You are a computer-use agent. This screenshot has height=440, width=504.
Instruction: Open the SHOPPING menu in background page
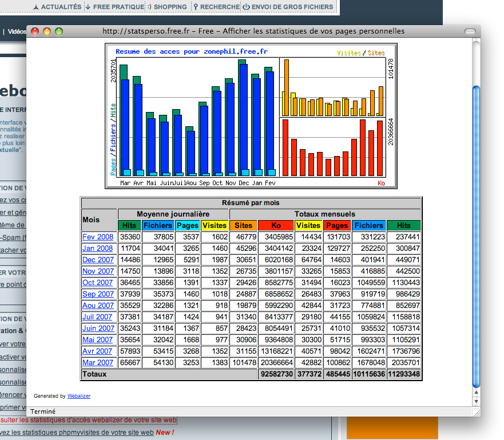coord(170,7)
